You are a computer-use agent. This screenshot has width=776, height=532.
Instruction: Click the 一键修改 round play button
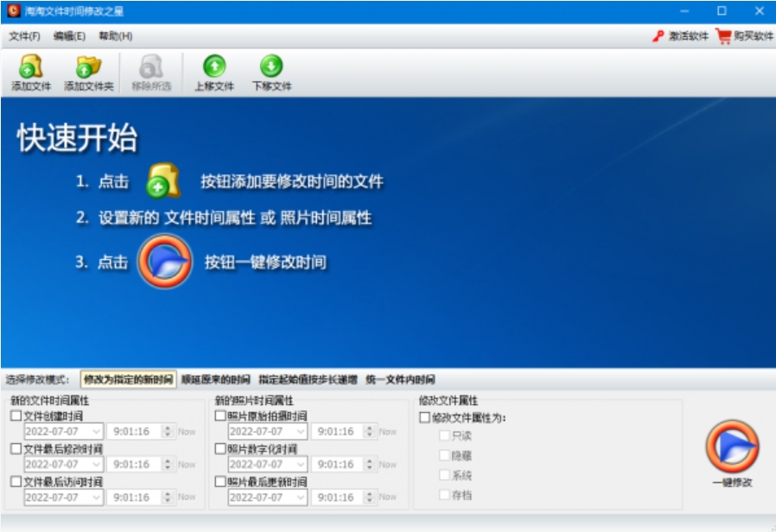pyautogui.click(x=732, y=446)
